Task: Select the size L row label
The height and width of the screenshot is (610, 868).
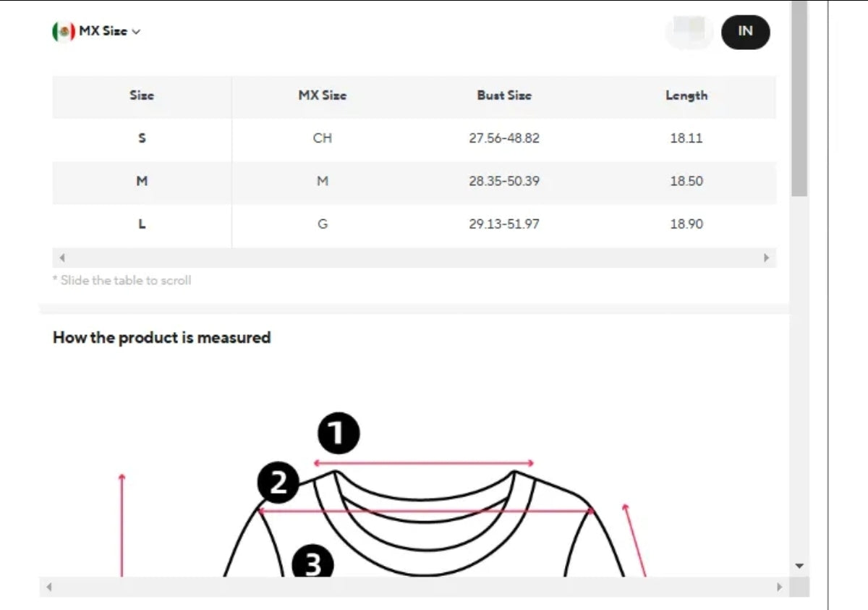Action: tap(142, 224)
